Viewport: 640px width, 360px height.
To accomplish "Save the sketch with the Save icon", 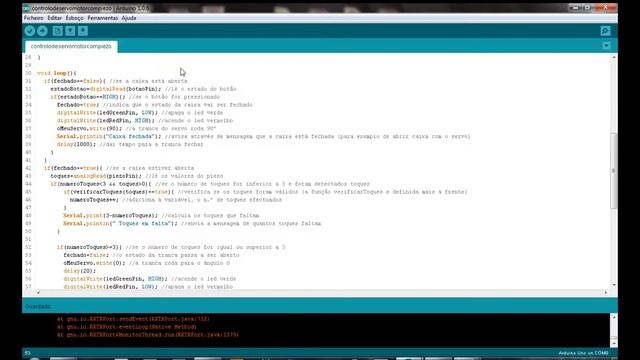I will click(x=83, y=31).
